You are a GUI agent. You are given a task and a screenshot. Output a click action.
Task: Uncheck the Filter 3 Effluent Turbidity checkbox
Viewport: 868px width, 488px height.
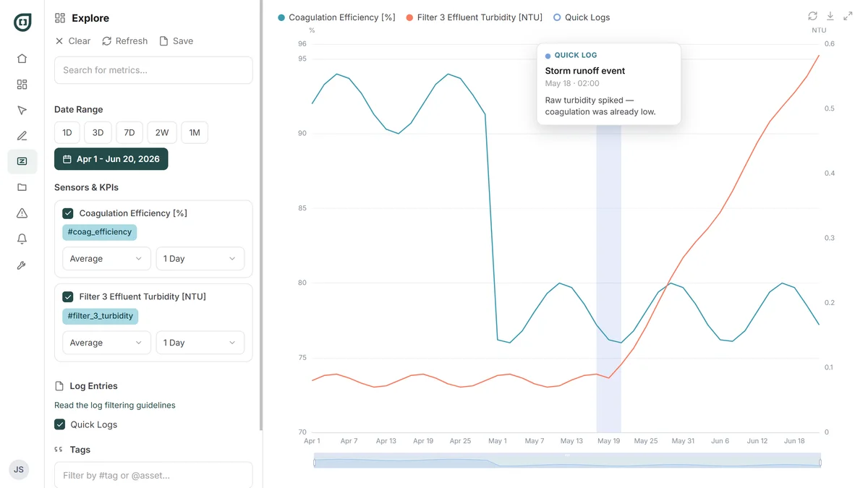pyautogui.click(x=68, y=296)
